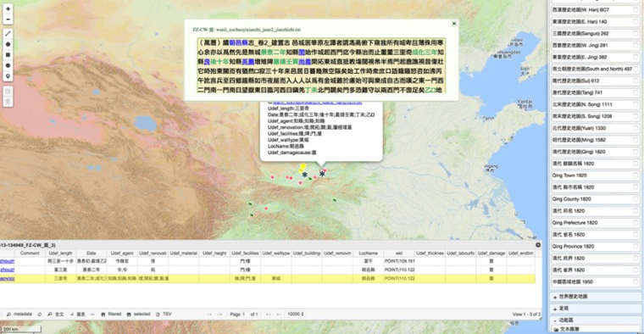Select the highlighted yellow table row
Viewport: 644px width, 334px height.
268,279
